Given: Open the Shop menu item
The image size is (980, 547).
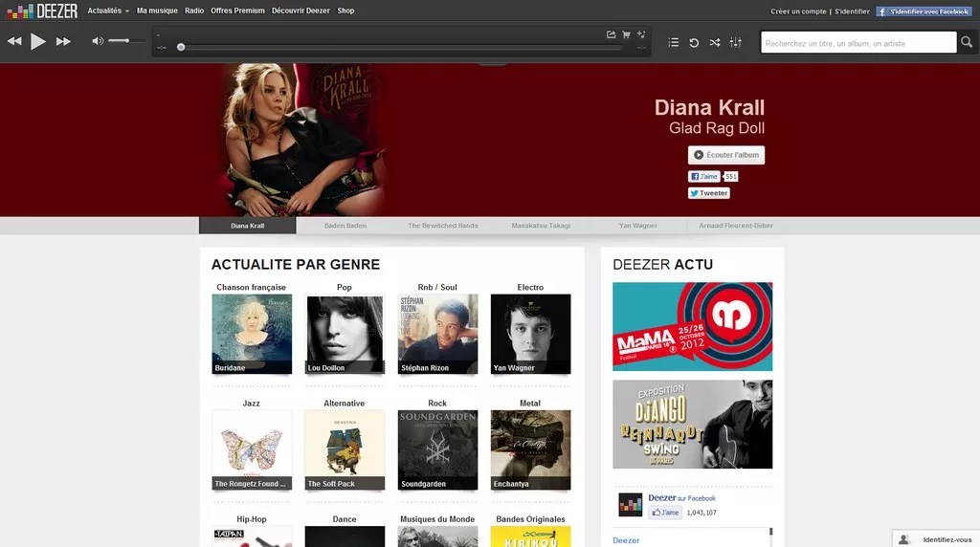Looking at the screenshot, I should pyautogui.click(x=345, y=11).
